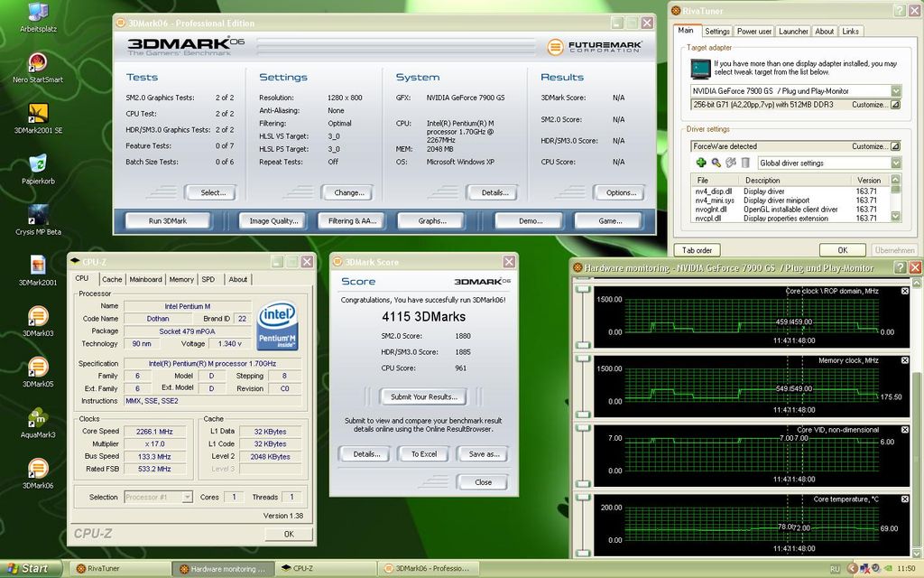
Task: Switch to the Power user tab in RivaTuner
Action: 753,32
